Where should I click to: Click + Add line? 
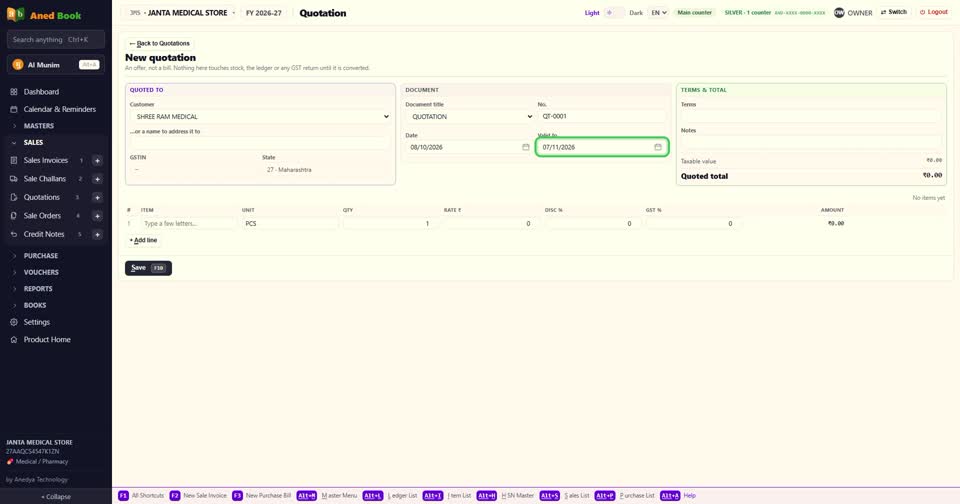click(x=143, y=240)
